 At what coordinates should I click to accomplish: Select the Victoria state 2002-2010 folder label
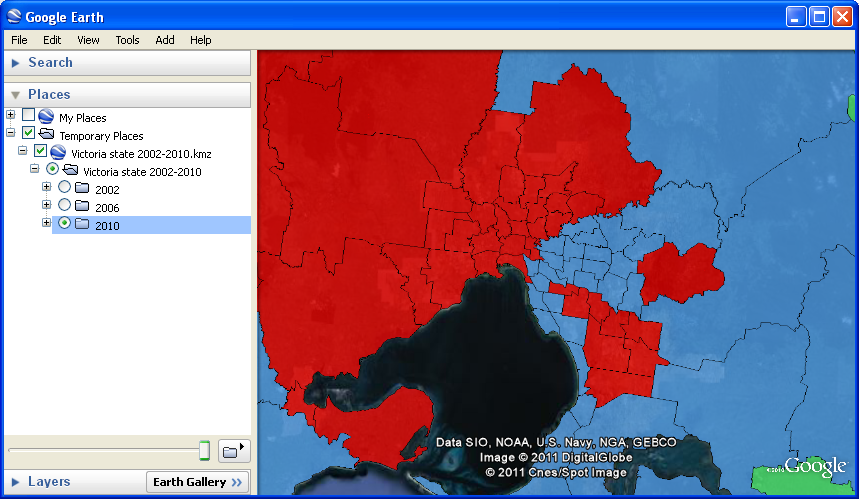[142, 172]
